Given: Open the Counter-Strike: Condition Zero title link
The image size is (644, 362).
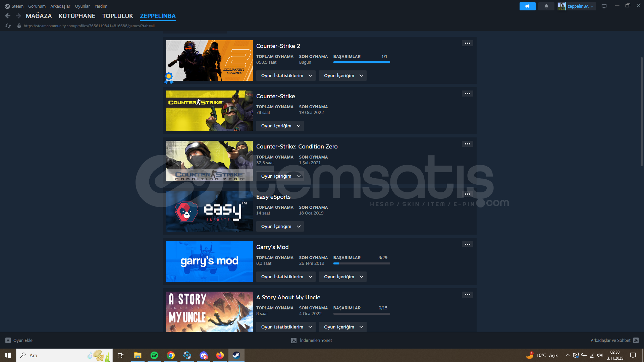Looking at the screenshot, I should pyautogui.click(x=297, y=146).
